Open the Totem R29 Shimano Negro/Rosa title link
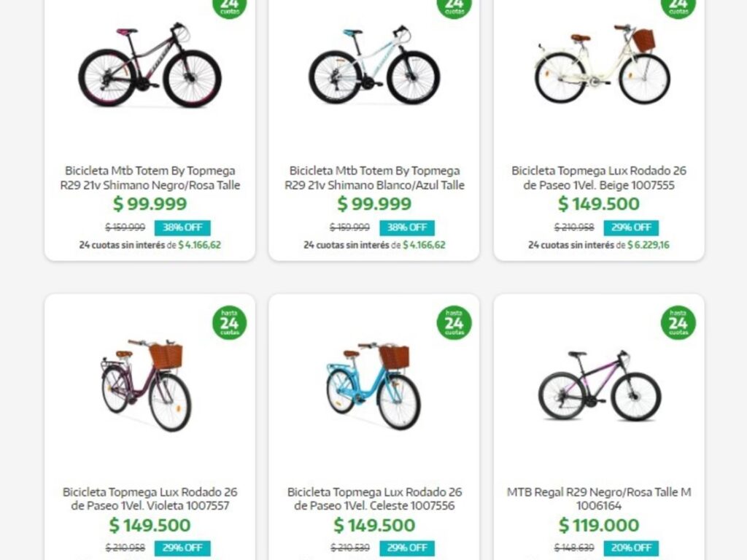 click(x=150, y=178)
